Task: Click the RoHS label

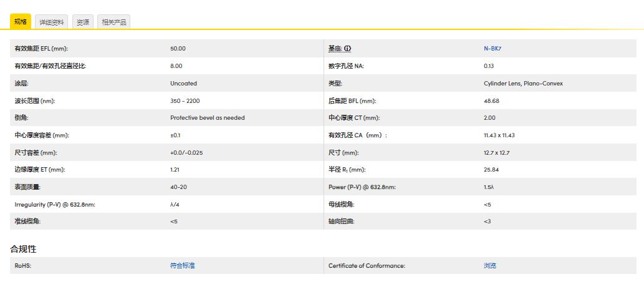Action: (22, 266)
